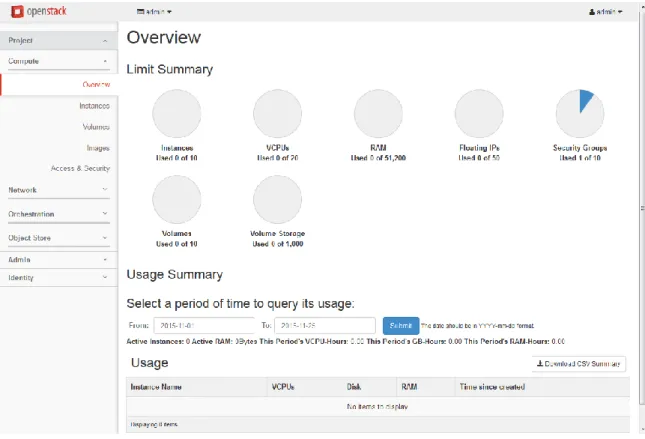Click the 'Used 0 of 50' Floating IPs text

(x=479, y=158)
